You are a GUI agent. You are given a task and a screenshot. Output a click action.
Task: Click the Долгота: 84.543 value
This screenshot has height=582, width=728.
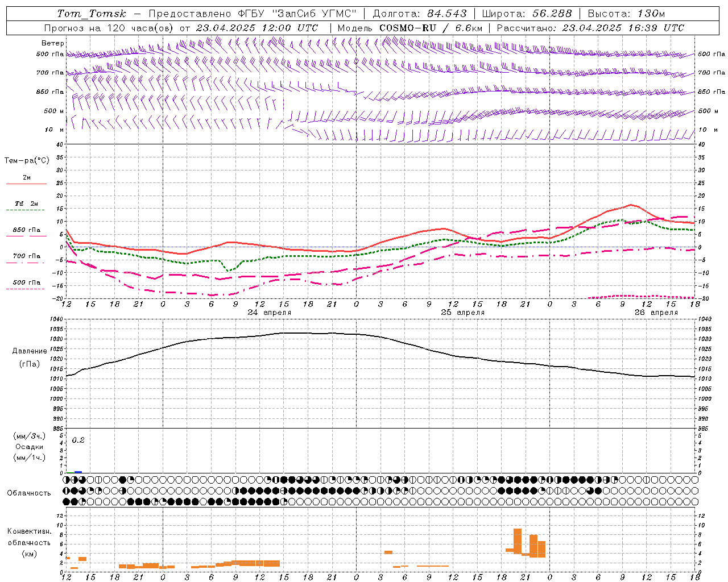coord(420,14)
